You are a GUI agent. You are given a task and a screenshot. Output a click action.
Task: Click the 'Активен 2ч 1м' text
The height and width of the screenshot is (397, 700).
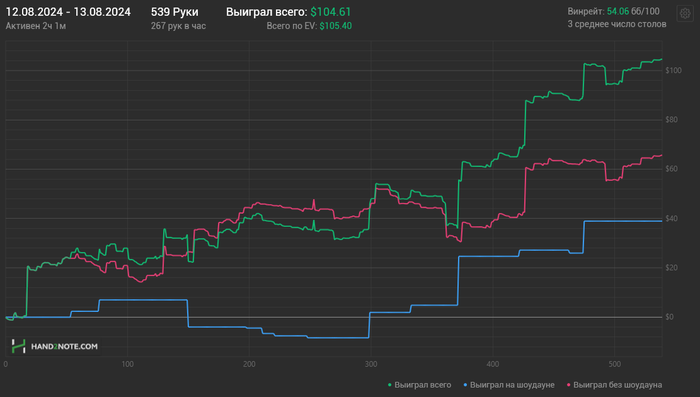(x=36, y=26)
